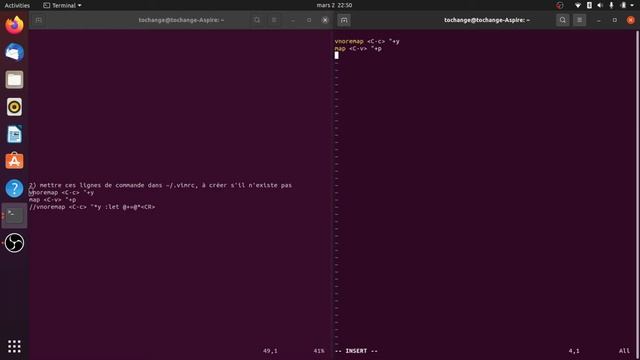Maximize the left terminal window
640x360 pixels.
click(x=309, y=20)
